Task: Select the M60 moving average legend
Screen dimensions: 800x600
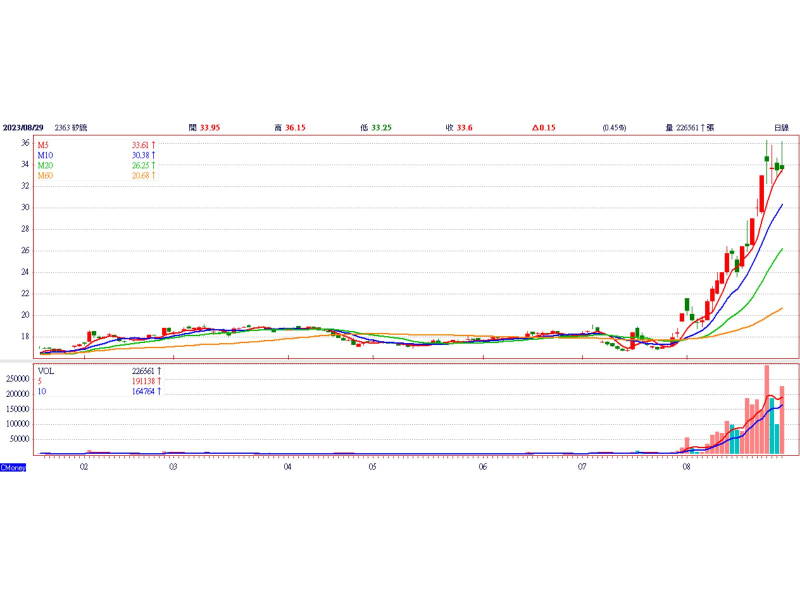Action: [x=45, y=176]
